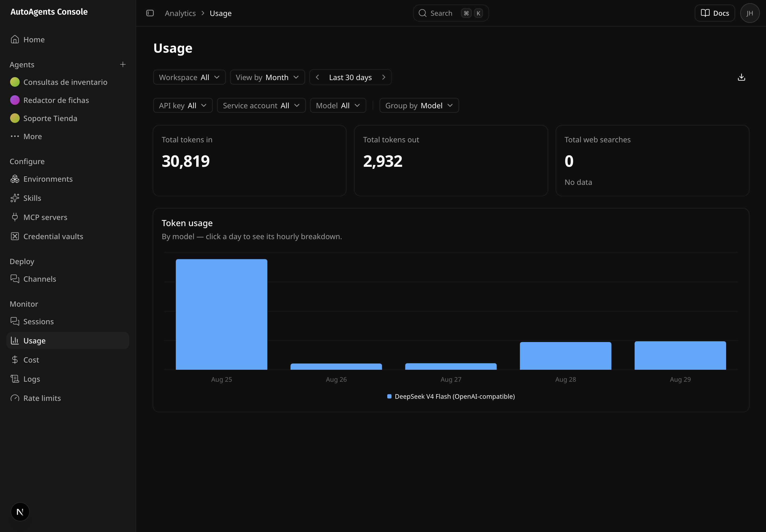Open the Service account filter dropdown
Image resolution: width=766 pixels, height=532 pixels.
pyautogui.click(x=261, y=105)
